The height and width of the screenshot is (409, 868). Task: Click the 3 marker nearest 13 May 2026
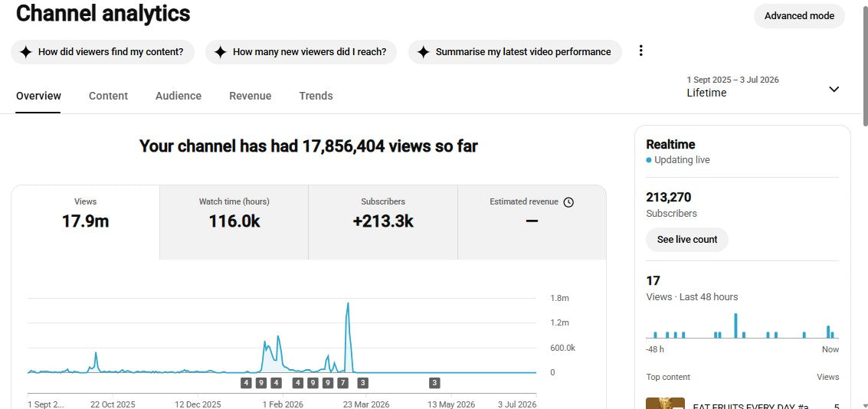434,382
